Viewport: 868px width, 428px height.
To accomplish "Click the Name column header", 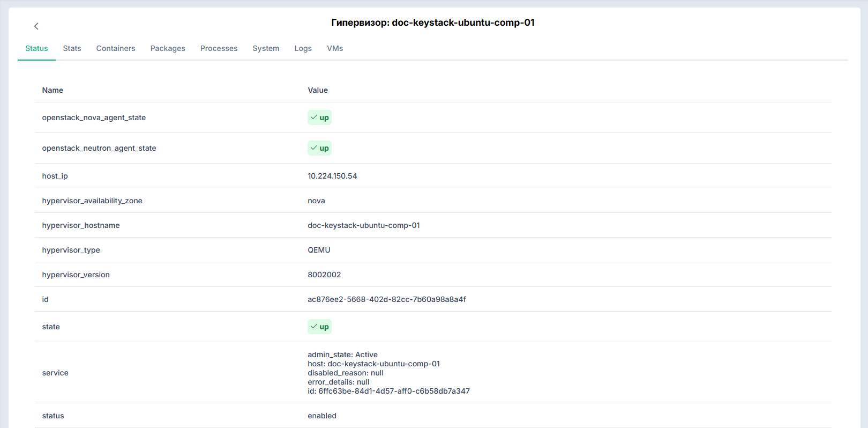I will [53, 90].
